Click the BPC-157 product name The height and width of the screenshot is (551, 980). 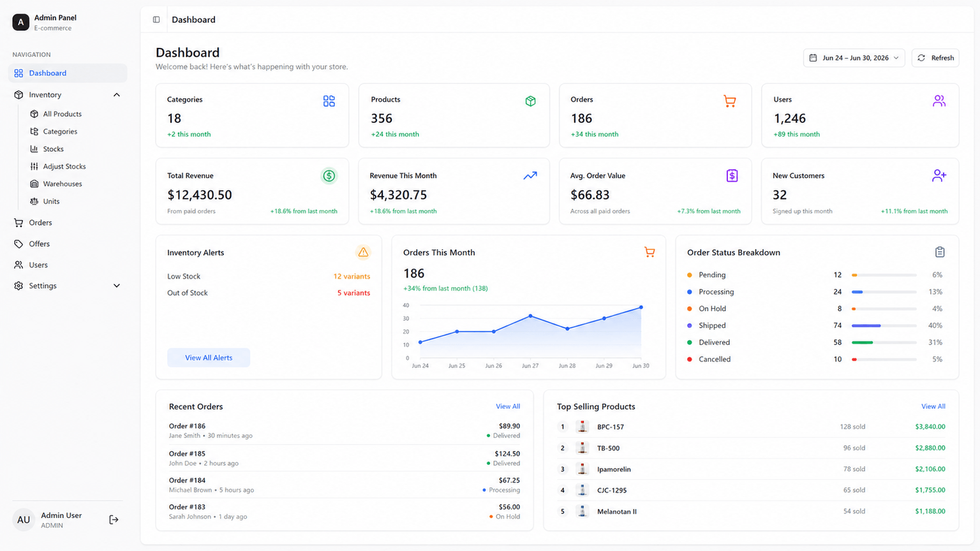[x=611, y=427]
